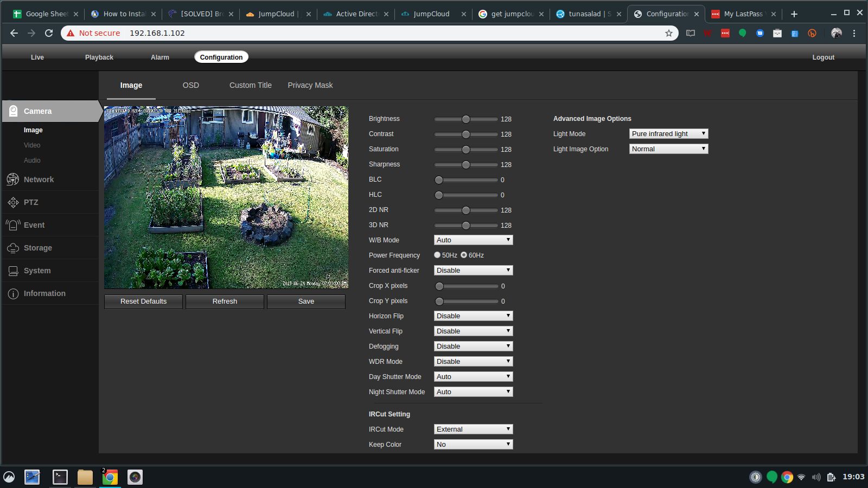Switch to the Privacy Mask tab
This screenshot has width=868, height=488.
310,85
